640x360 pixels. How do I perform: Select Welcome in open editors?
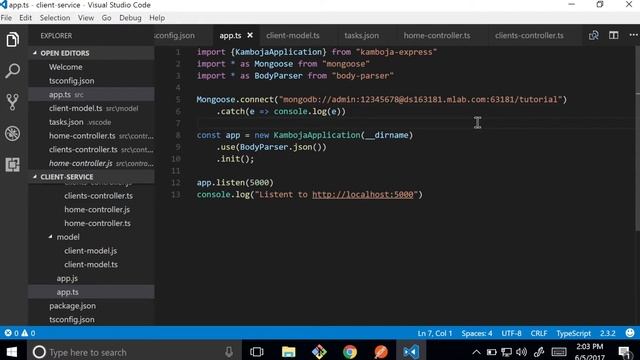coord(65,67)
